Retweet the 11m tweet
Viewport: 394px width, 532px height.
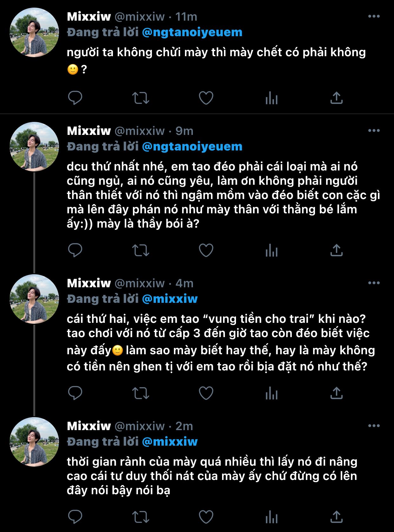coord(141,98)
